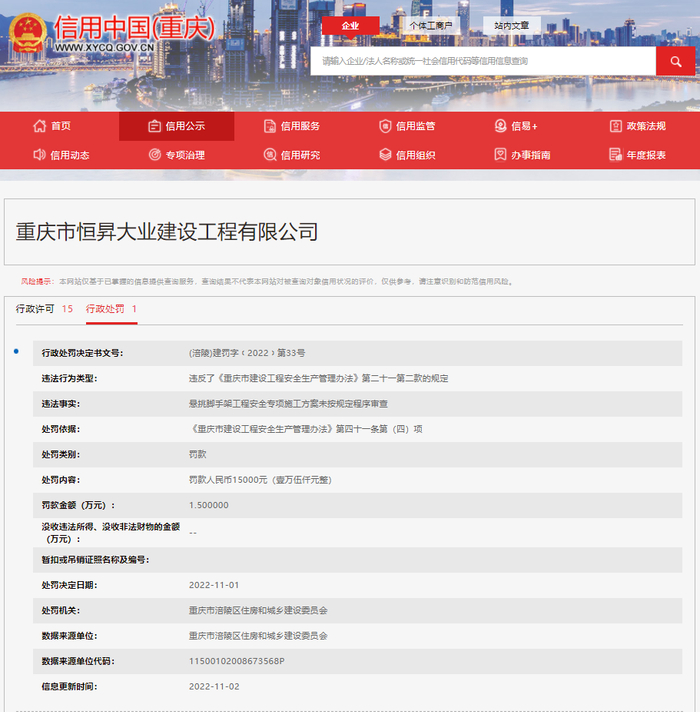Screen dimensions: 700x712
Task: Click the red search magnifier button
Action: [675, 61]
